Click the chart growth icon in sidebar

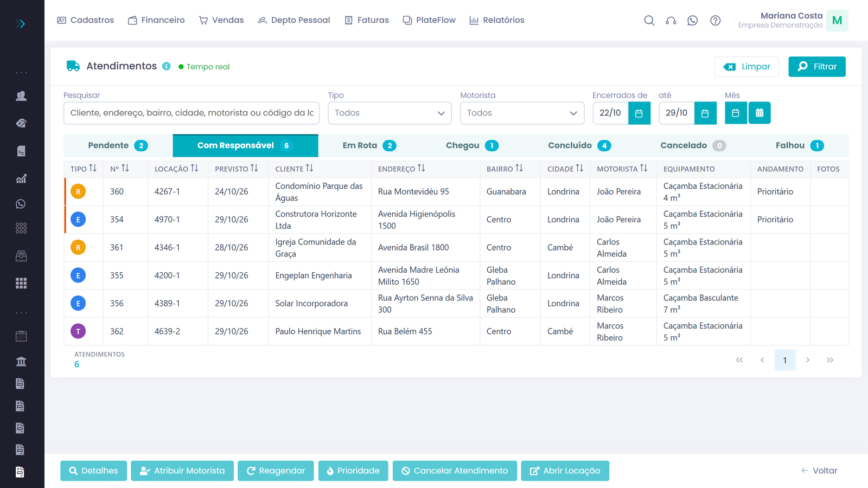coord(21,178)
